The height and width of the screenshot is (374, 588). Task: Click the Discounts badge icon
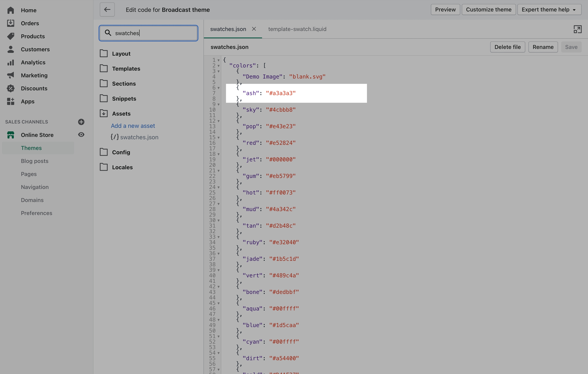click(10, 88)
